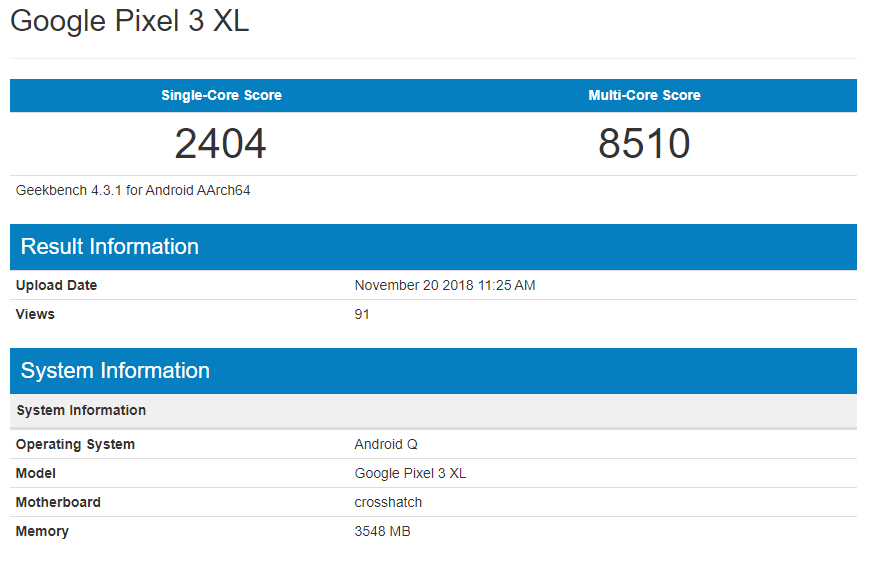
Task: Click the Geekbench 4.3.1 for Android AArch64 text
Action: [x=133, y=190]
